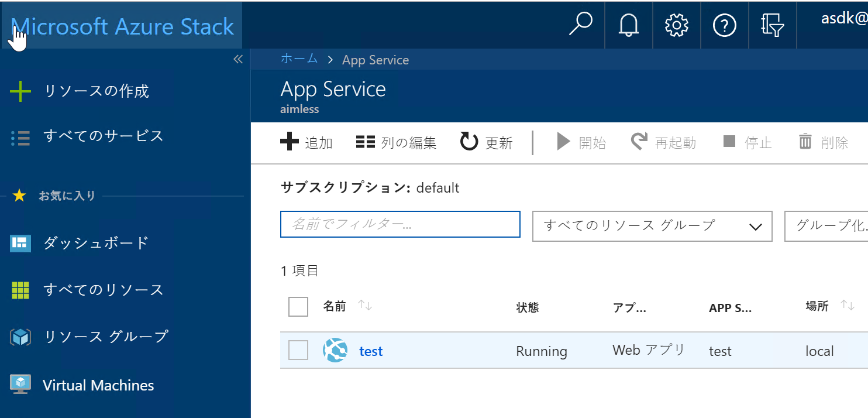Image resolution: width=868 pixels, height=418 pixels.
Task: Click the すべてのリソース grid icon
Action: tap(20, 290)
